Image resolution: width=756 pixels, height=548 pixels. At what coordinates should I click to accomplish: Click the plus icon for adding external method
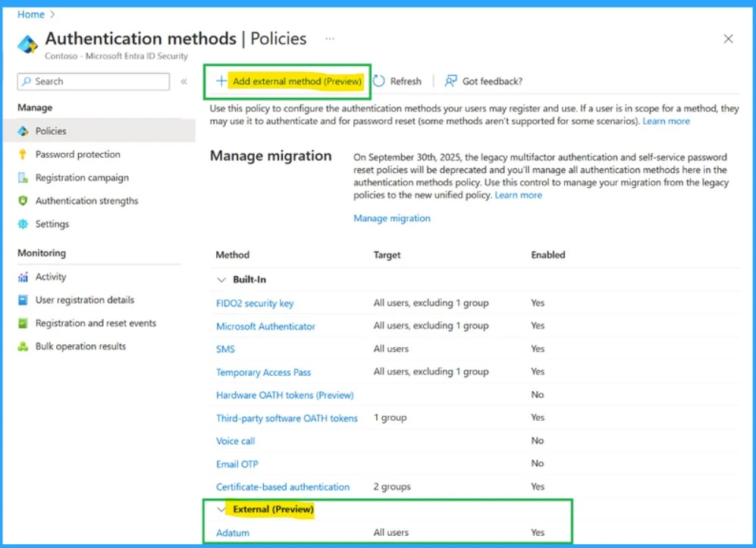tap(221, 81)
